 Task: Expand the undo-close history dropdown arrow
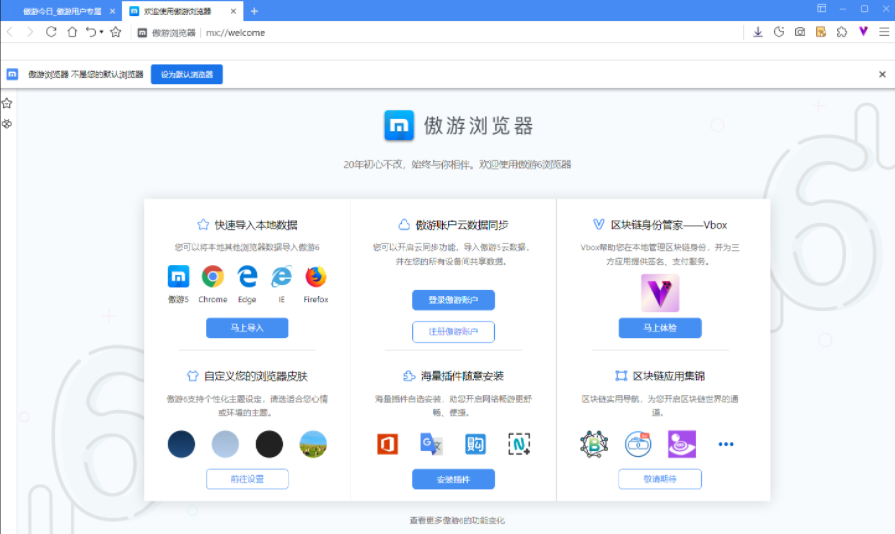point(101,32)
